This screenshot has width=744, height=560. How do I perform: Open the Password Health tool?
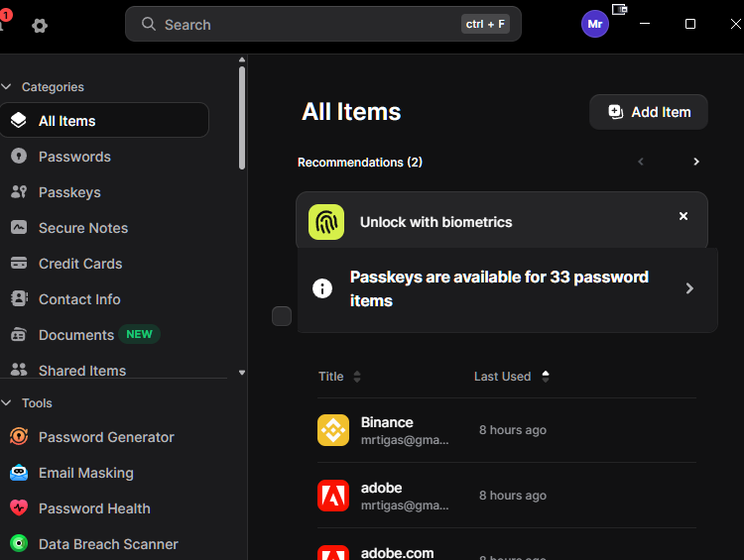pyautogui.click(x=94, y=508)
